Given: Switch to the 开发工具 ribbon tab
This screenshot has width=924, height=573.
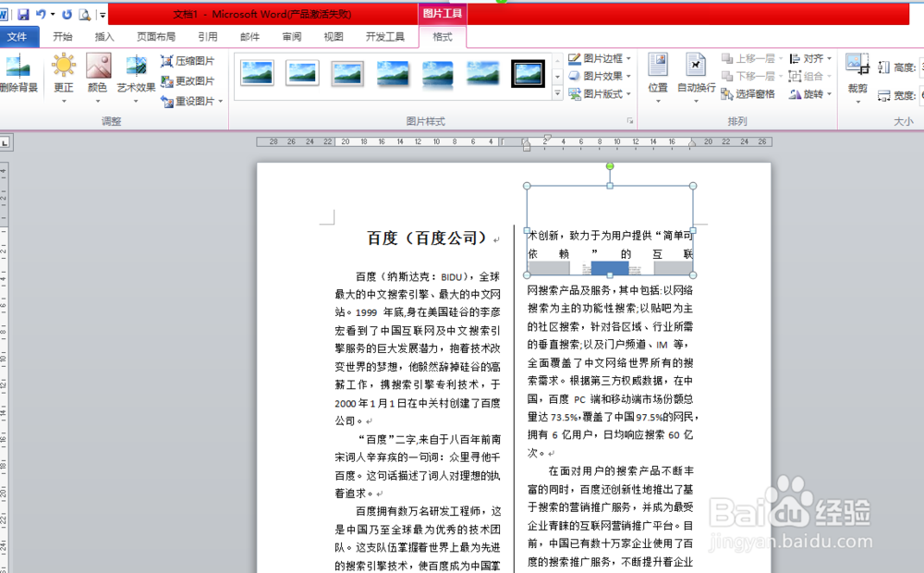Looking at the screenshot, I should tap(384, 37).
